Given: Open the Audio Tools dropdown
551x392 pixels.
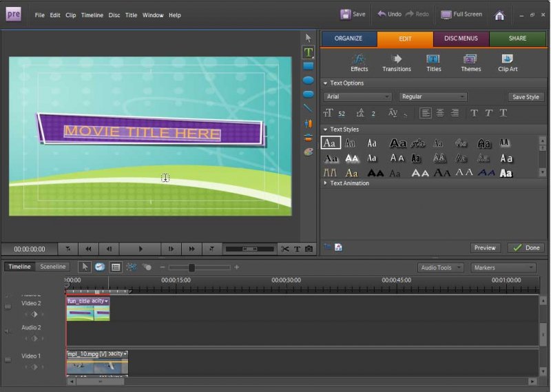Looking at the screenshot, I should click(x=441, y=267).
